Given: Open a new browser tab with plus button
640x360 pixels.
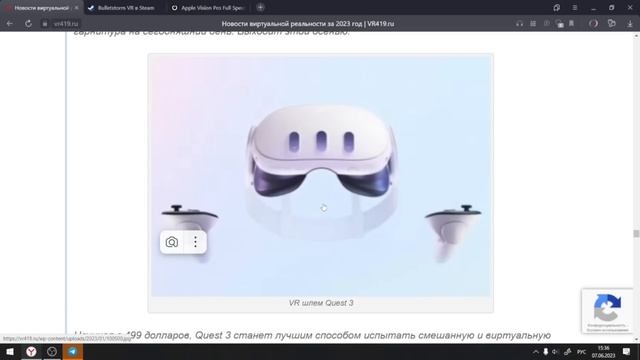Looking at the screenshot, I should (x=260, y=7).
